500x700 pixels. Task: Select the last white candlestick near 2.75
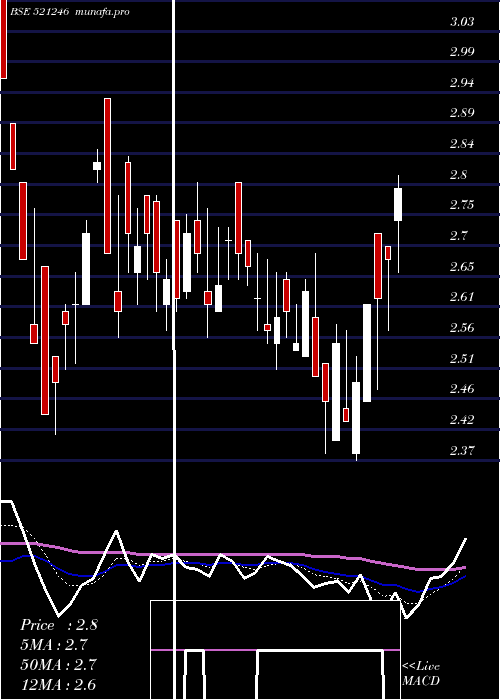(x=398, y=204)
